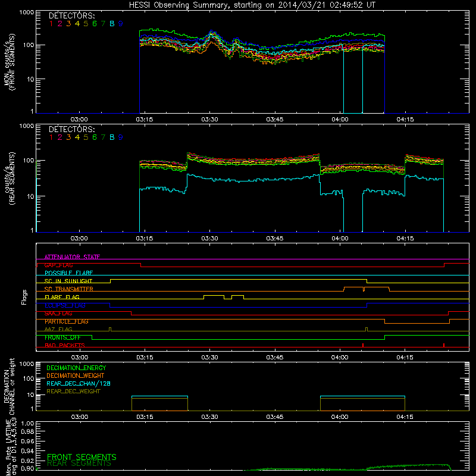This screenshot has height=476, width=476.
Task: Click the SC_IN_SUNLIGHT flag label
Action: pyautogui.click(x=68, y=281)
